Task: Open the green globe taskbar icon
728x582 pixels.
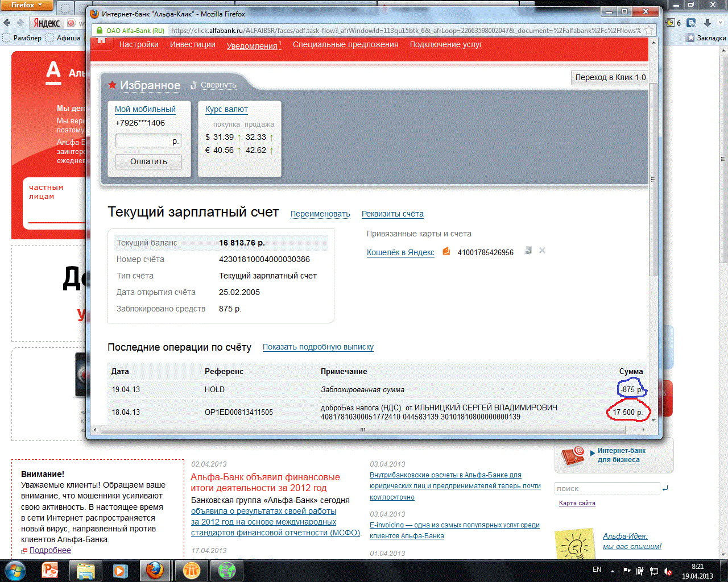Action: click(x=227, y=570)
